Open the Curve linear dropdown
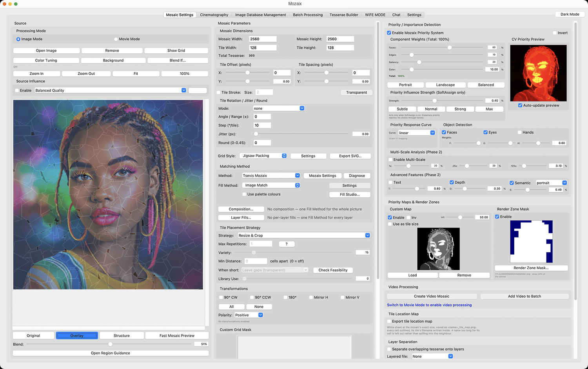 417,133
